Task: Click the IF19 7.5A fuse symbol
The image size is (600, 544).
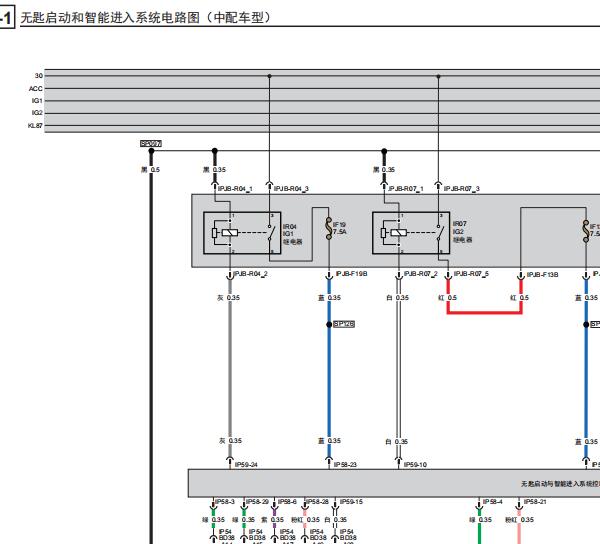Action: click(329, 228)
